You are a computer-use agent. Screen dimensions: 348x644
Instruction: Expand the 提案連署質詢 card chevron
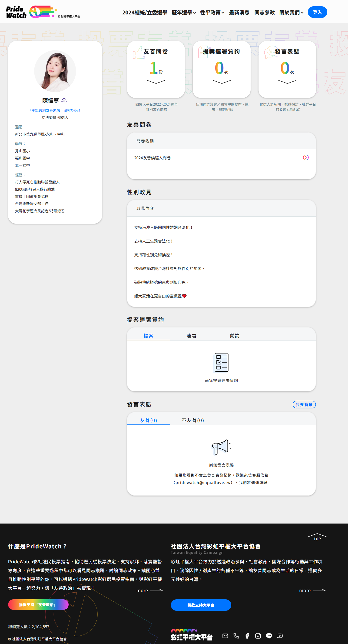pos(222,82)
